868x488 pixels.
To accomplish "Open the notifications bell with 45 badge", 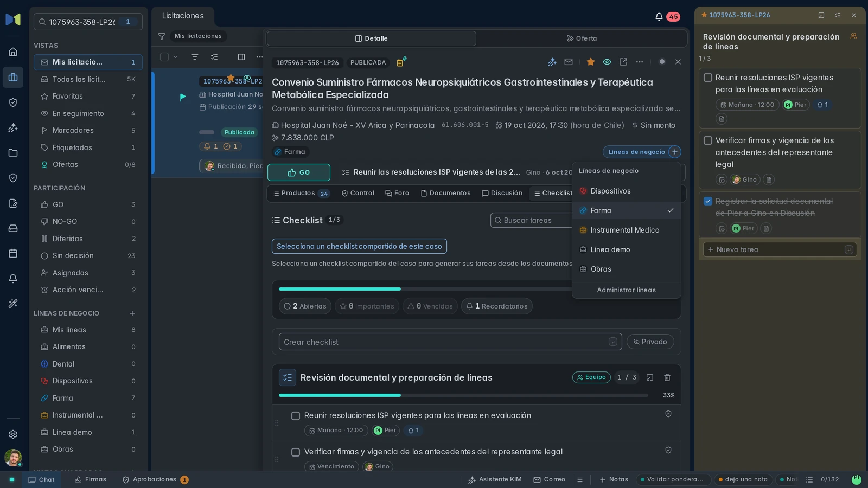I will pyautogui.click(x=667, y=17).
